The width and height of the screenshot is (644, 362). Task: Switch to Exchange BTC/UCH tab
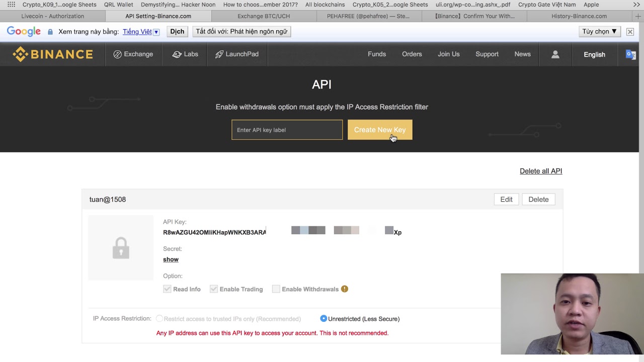pos(264,16)
